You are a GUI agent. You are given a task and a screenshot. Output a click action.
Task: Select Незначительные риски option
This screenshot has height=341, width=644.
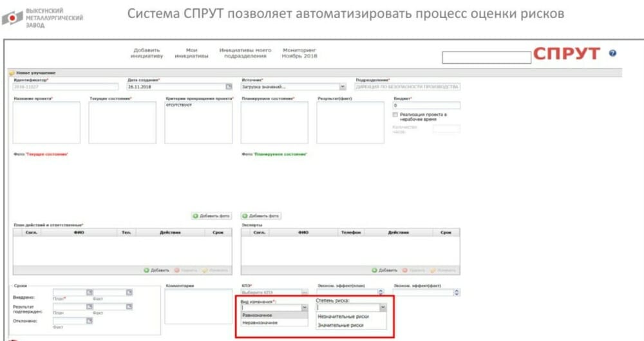(x=351, y=317)
